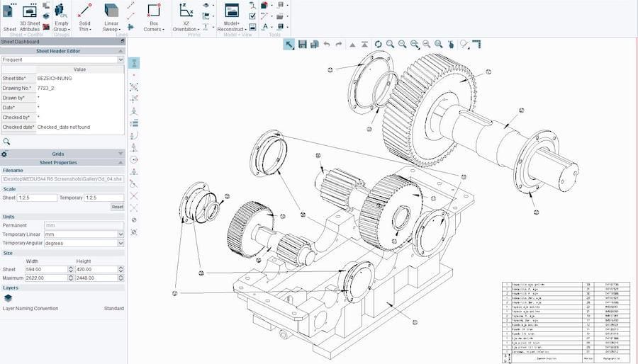The height and width of the screenshot is (364, 638).
Task: Click the text tool 'A' icon in Tools
Action: point(265,27)
